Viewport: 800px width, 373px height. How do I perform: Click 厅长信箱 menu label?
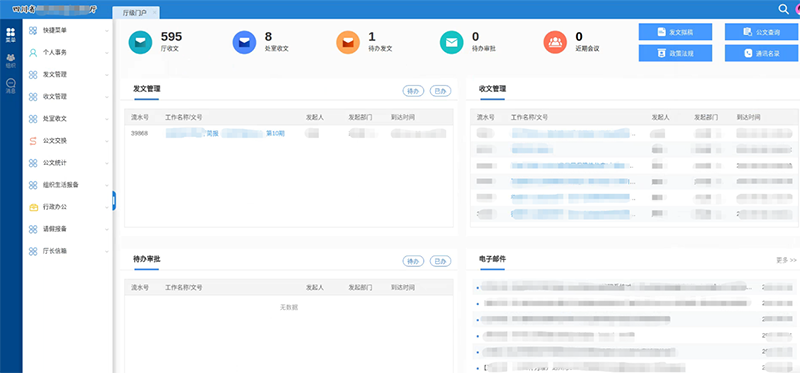click(x=55, y=251)
